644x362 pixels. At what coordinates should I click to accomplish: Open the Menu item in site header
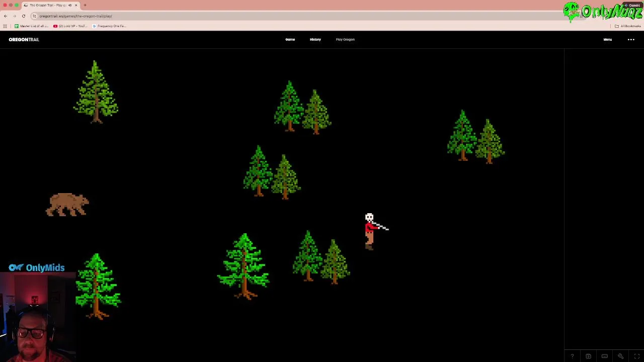click(608, 39)
